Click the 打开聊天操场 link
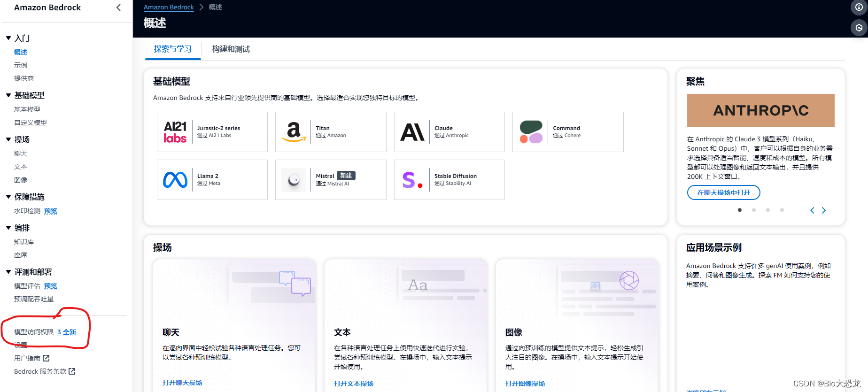Image resolution: width=868 pixels, height=392 pixels. pyautogui.click(x=182, y=383)
